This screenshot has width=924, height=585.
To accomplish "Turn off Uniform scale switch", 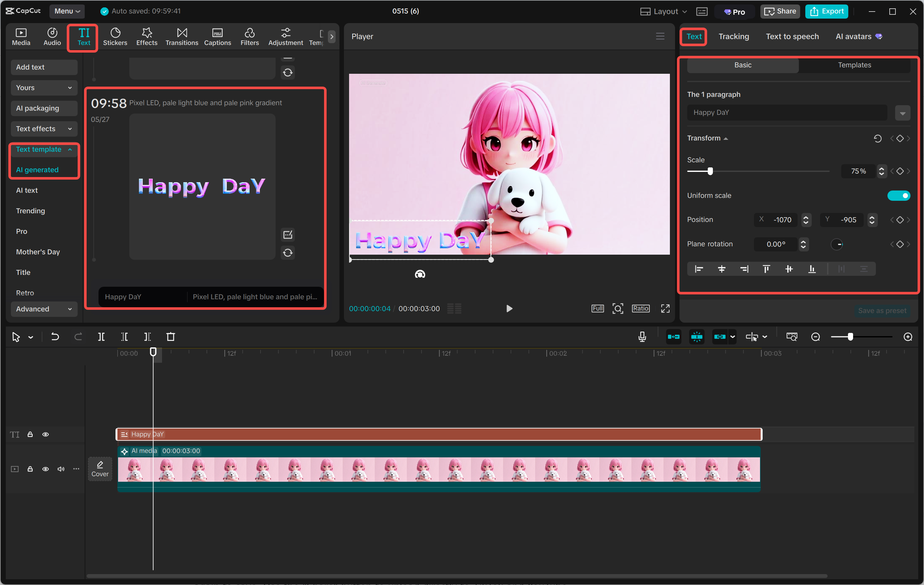I will pos(898,196).
